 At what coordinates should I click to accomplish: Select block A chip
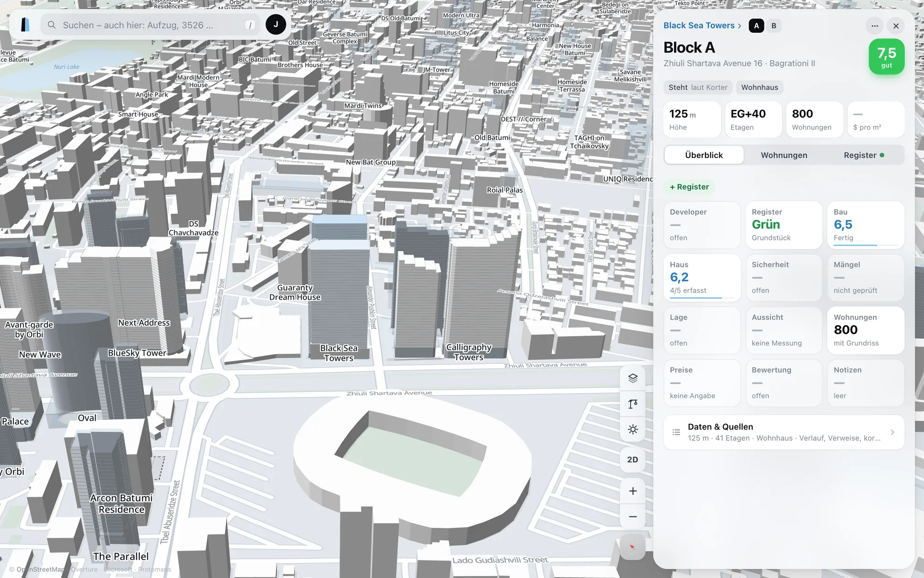tap(756, 26)
